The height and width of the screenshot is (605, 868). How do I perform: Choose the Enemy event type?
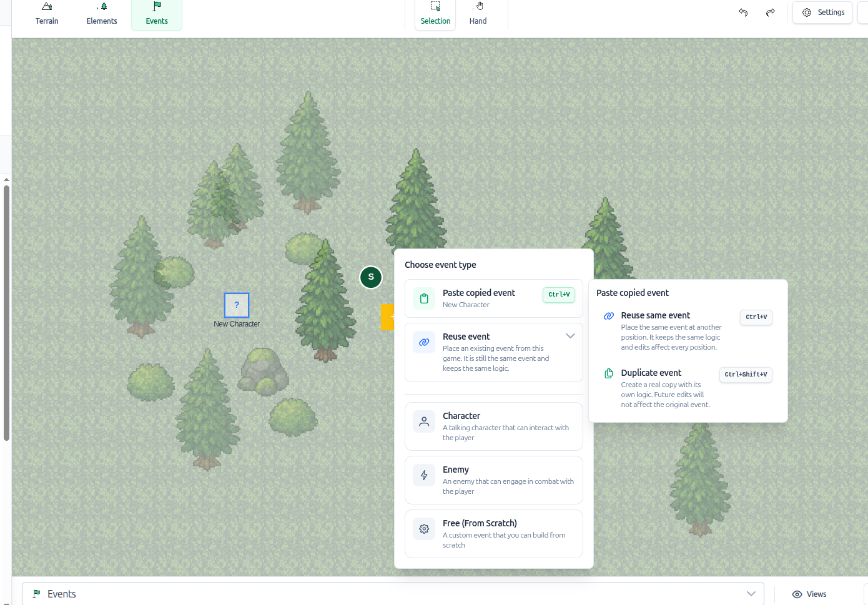pyautogui.click(x=494, y=480)
